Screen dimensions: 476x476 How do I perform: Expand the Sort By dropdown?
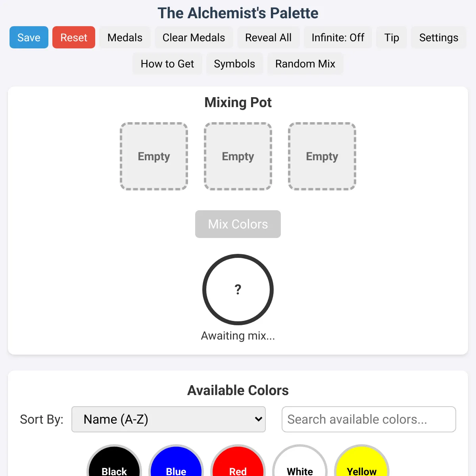coord(169,419)
